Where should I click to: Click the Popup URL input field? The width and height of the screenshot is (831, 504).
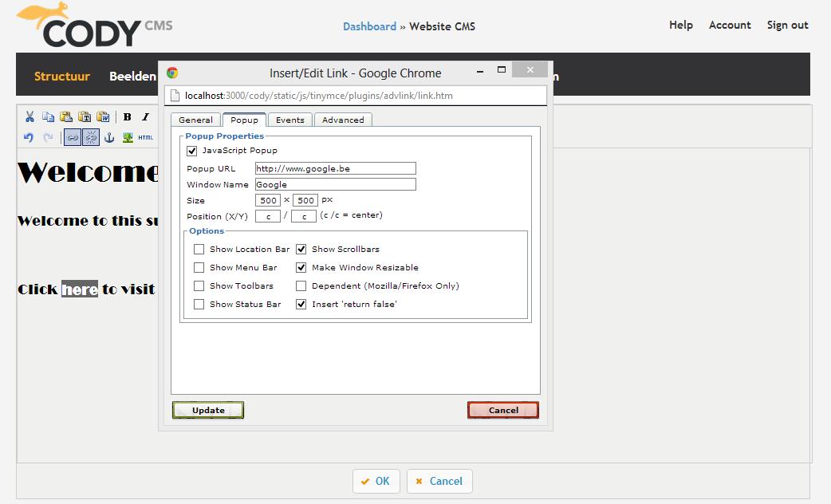coord(336,168)
